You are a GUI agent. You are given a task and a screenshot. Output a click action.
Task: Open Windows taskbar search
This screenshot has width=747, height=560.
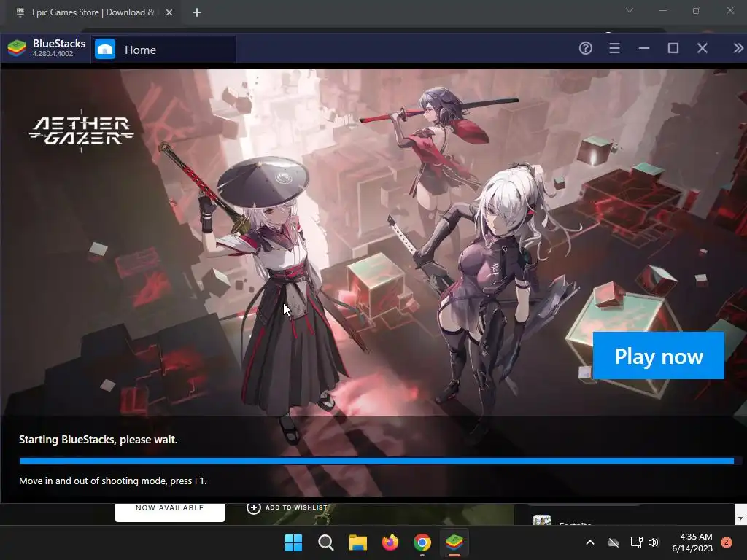pos(326,542)
